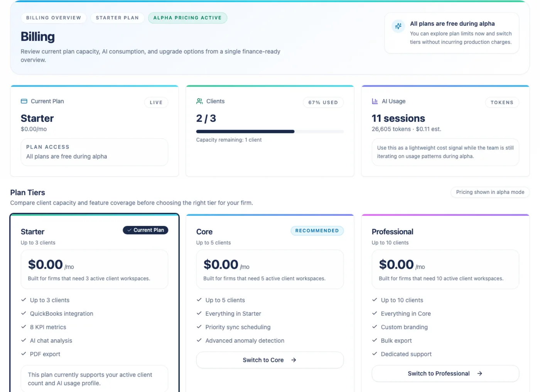Click the checkmark beside QuickBooks integration

[x=24, y=313]
